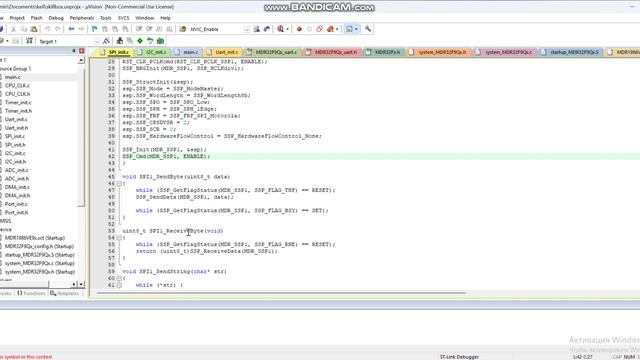Open Options for Target
Image resolution: width=640 pixels, height=360 pixels.
coord(107,41)
